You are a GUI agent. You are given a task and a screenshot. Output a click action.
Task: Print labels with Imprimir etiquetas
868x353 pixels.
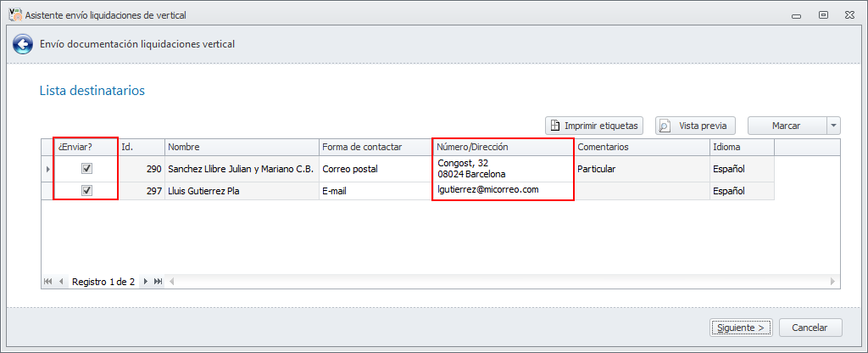594,126
